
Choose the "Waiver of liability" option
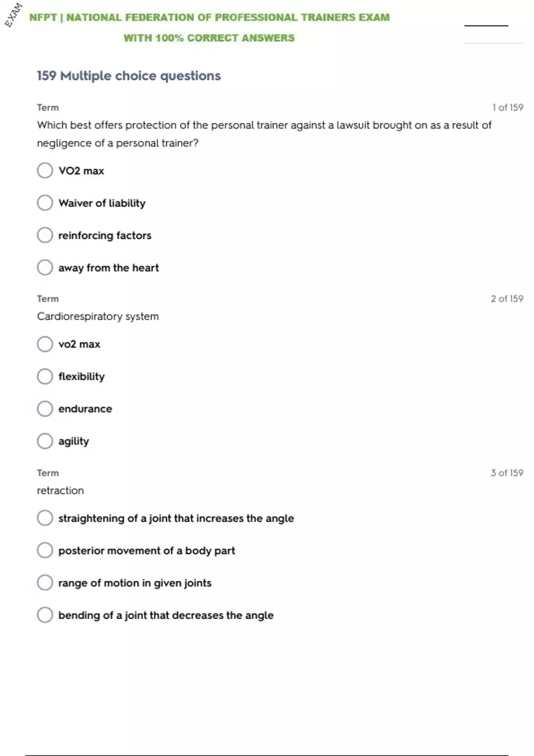(45, 203)
